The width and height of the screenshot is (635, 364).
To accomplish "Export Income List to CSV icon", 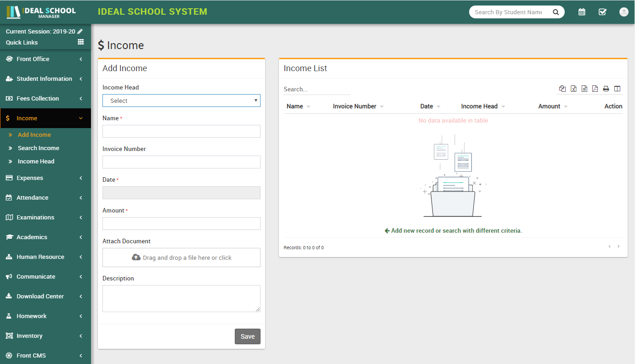I will tap(584, 89).
